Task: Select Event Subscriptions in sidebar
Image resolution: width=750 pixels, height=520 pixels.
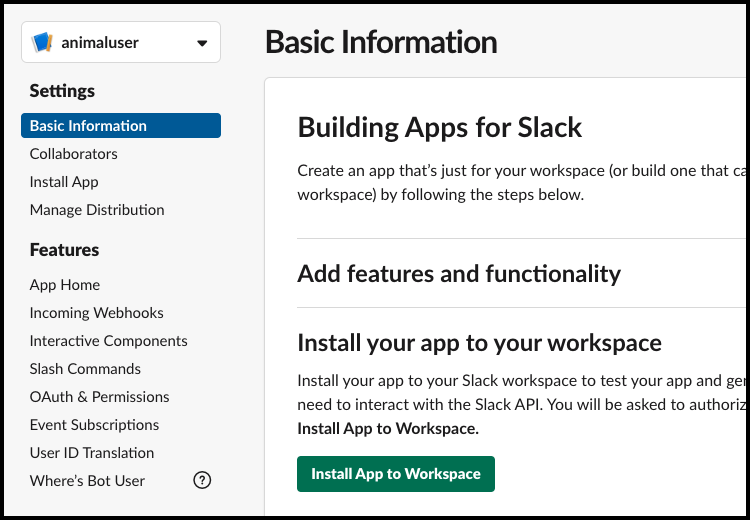Action: (x=94, y=425)
